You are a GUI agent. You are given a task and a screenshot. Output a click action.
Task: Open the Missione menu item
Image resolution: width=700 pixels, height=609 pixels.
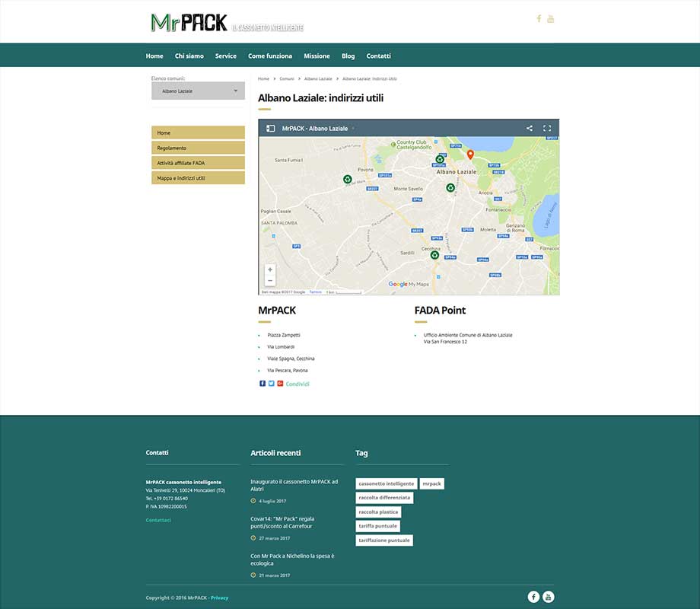point(317,56)
